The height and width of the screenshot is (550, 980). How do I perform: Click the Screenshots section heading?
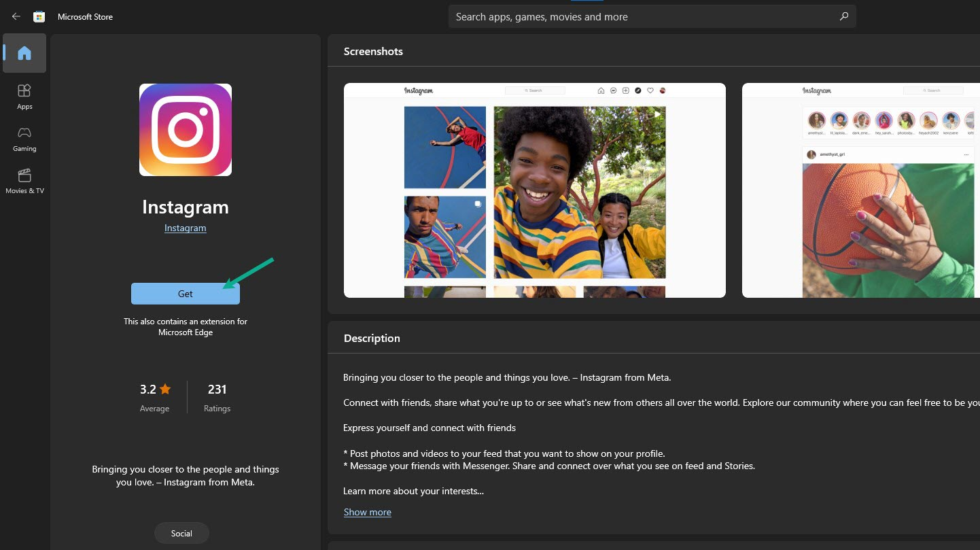point(373,51)
